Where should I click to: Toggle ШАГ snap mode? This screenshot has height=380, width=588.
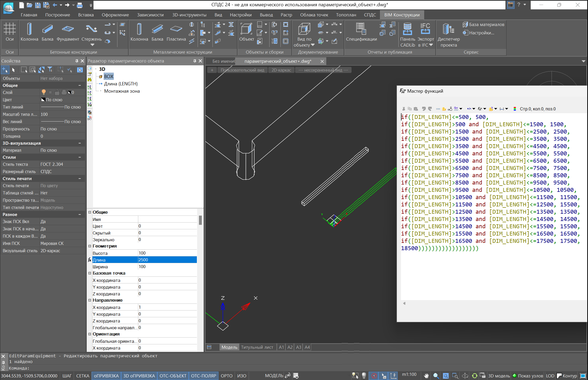click(x=67, y=376)
